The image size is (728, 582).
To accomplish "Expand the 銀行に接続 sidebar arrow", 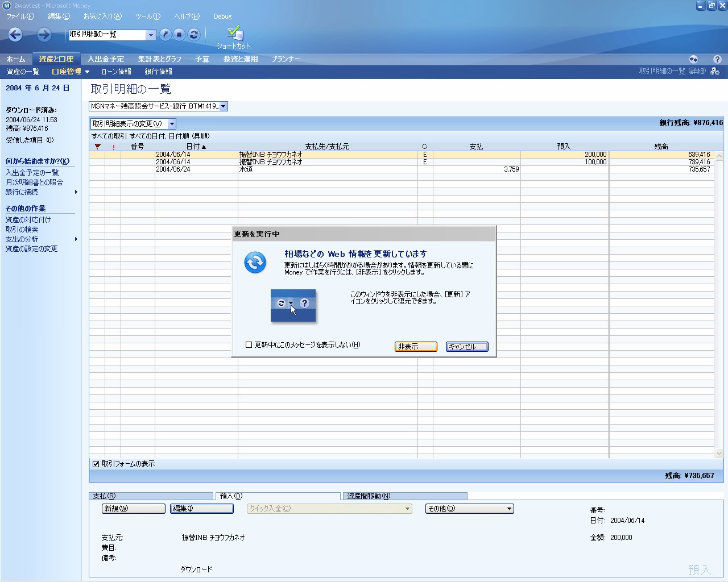I will [76, 192].
